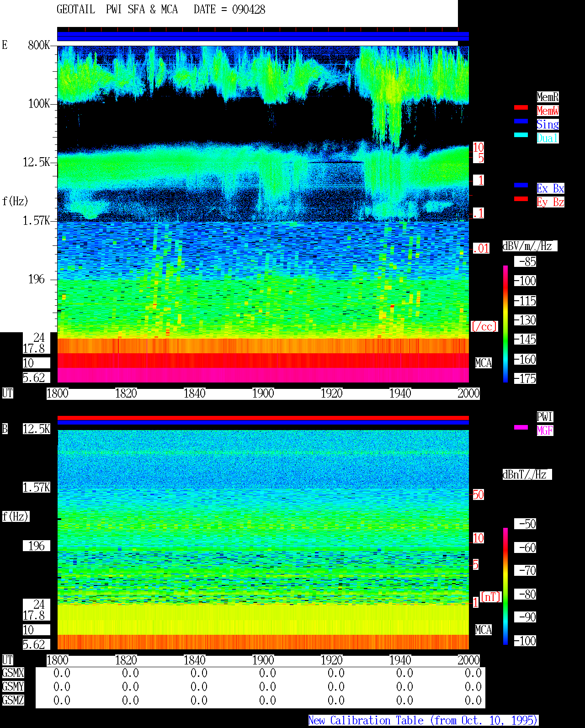Viewport: 585px width, 728px height.
Task: Click the dBV/m/√Hz color scale bar
Action: [x=505, y=324]
